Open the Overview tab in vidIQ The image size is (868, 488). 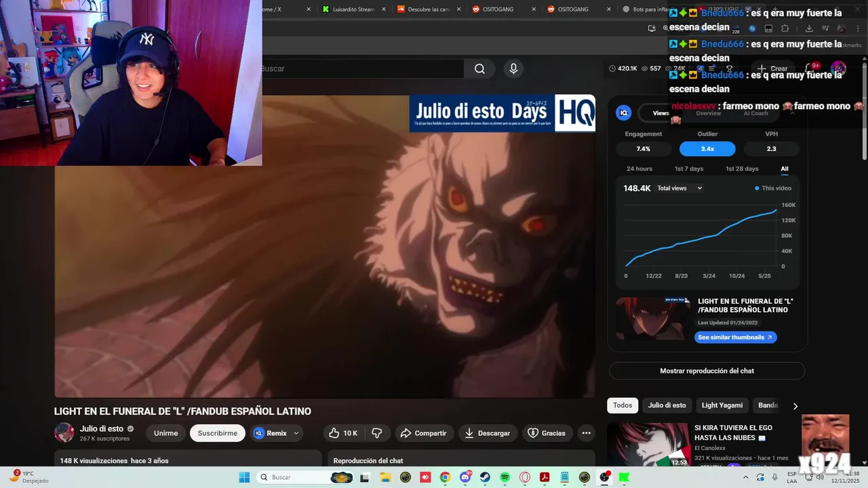coord(708,113)
